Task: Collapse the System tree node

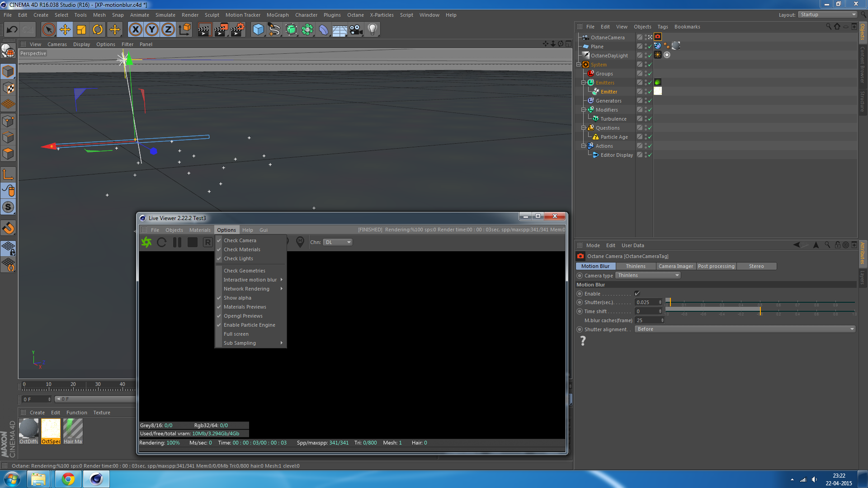Action: point(579,65)
